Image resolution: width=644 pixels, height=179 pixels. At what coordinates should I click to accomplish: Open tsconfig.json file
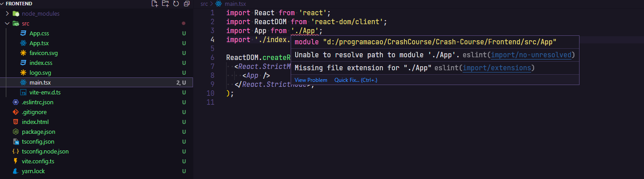point(38,141)
